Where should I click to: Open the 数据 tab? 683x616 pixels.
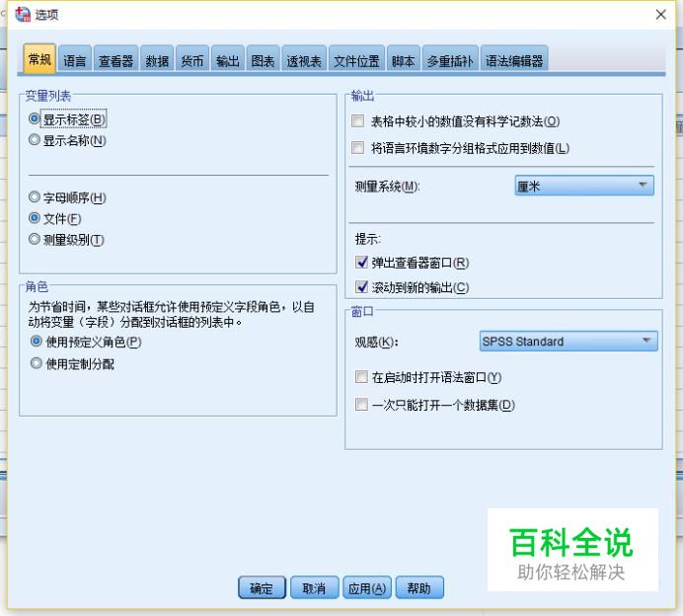[157, 60]
